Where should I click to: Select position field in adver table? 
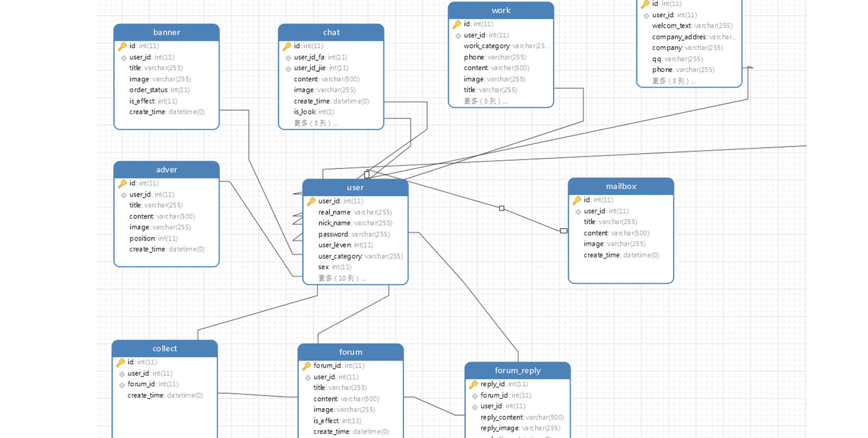tap(154, 238)
